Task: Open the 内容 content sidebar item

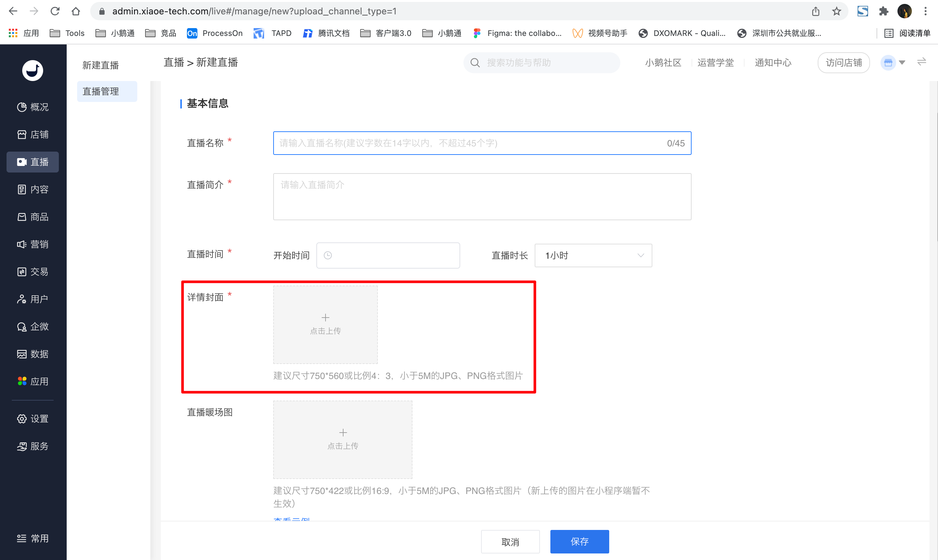Action: click(x=33, y=189)
